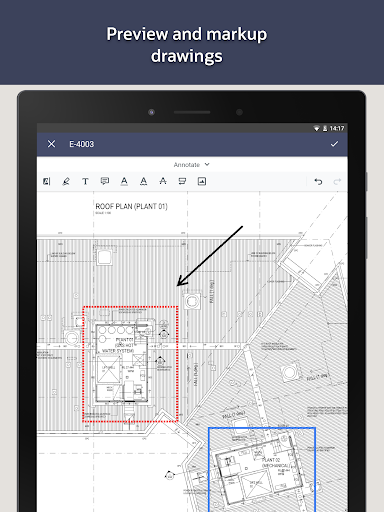Select the strikethrough text tool
This screenshot has height=512, width=384.
point(163,181)
